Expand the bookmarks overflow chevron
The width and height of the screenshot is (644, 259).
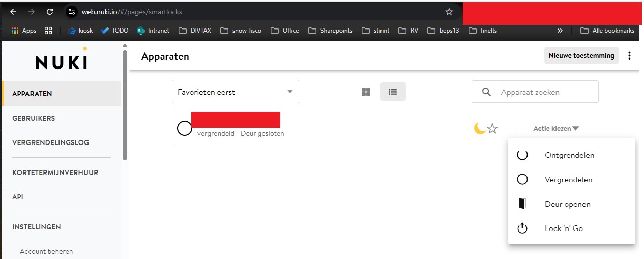click(560, 31)
